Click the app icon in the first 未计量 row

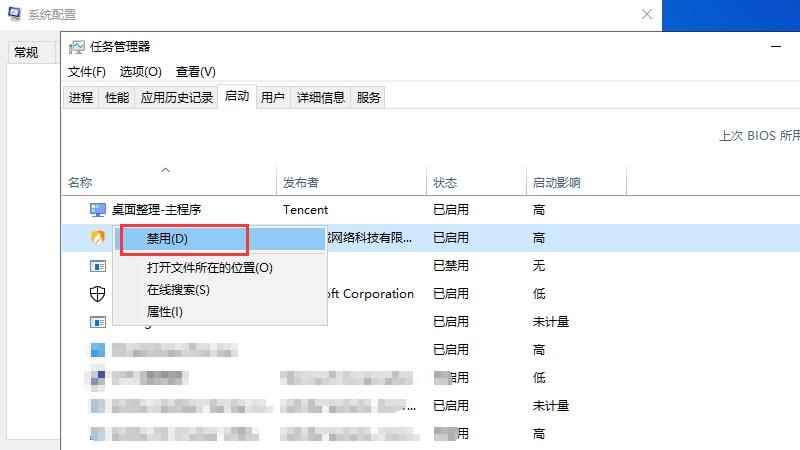click(x=97, y=322)
